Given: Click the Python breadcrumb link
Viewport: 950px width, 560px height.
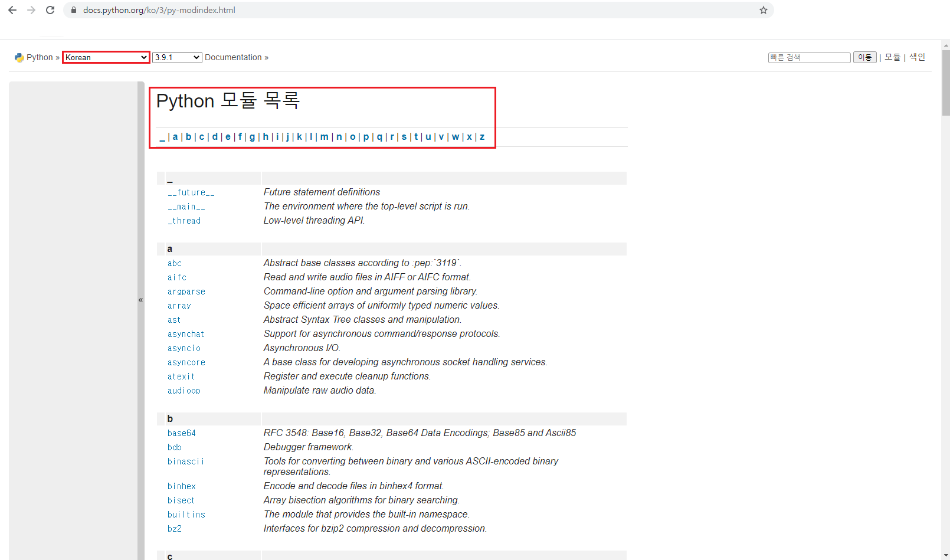Looking at the screenshot, I should [x=40, y=57].
